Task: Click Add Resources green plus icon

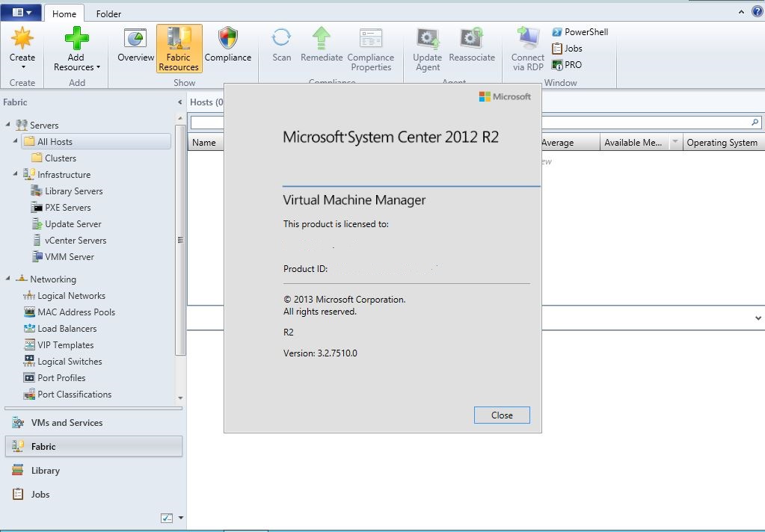Action: point(76,39)
